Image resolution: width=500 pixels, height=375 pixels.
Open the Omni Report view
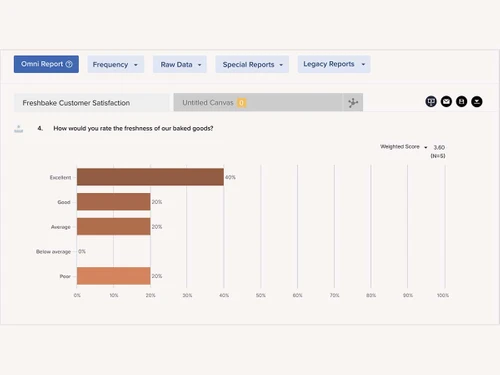pyautogui.click(x=46, y=64)
